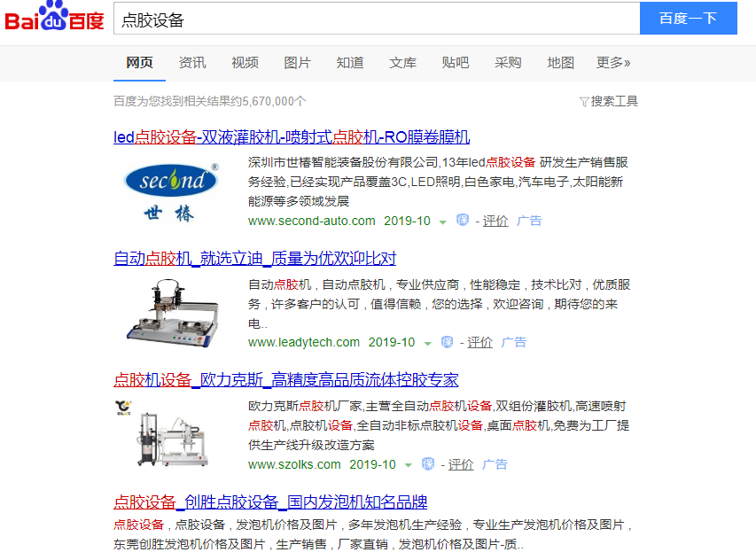The height and width of the screenshot is (560, 756).
Task: Click the search input field
Action: [377, 19]
